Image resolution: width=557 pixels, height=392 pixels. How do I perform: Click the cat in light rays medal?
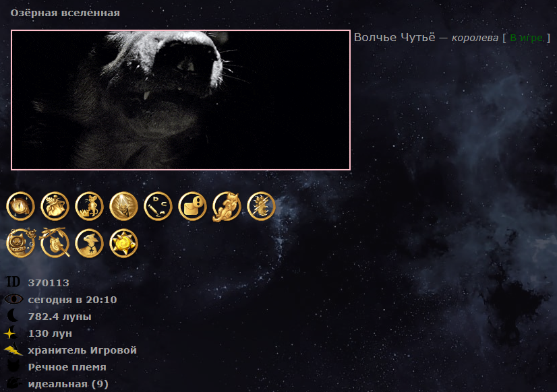pos(123,206)
